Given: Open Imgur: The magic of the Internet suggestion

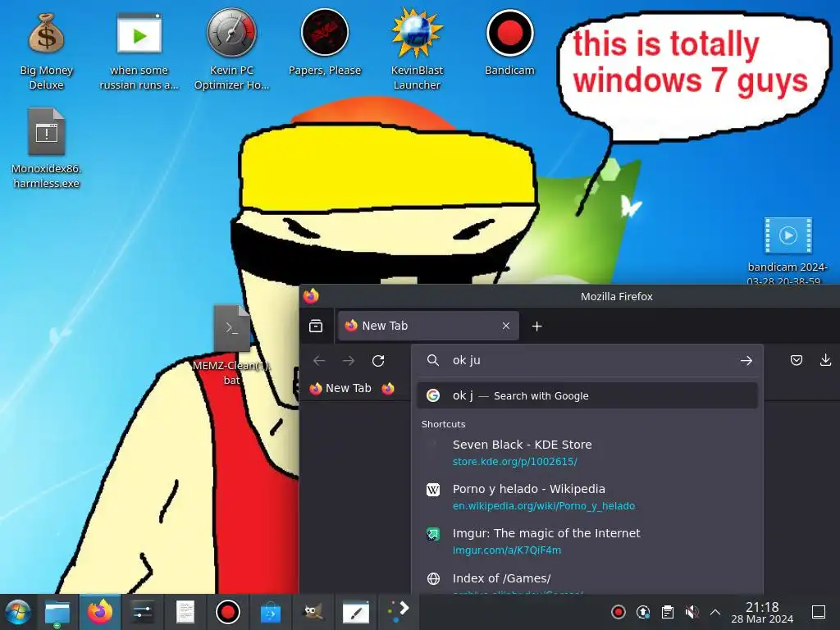Looking at the screenshot, I should (x=587, y=541).
